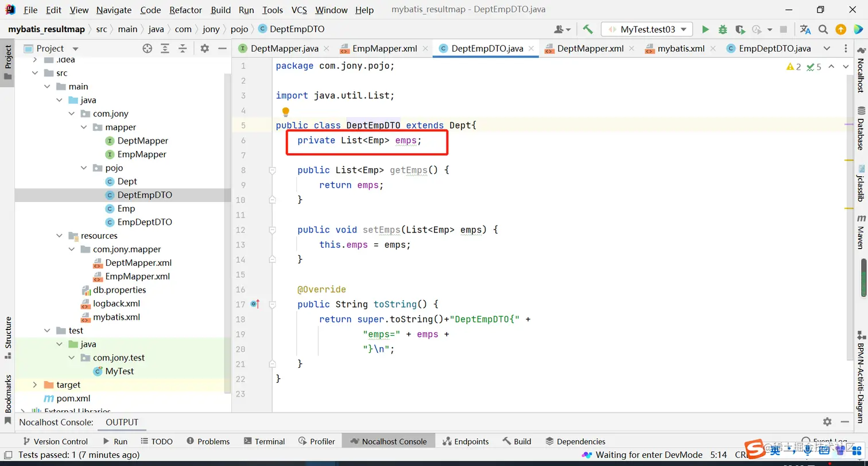
Task: Open Version Control tool window
Action: click(55, 441)
